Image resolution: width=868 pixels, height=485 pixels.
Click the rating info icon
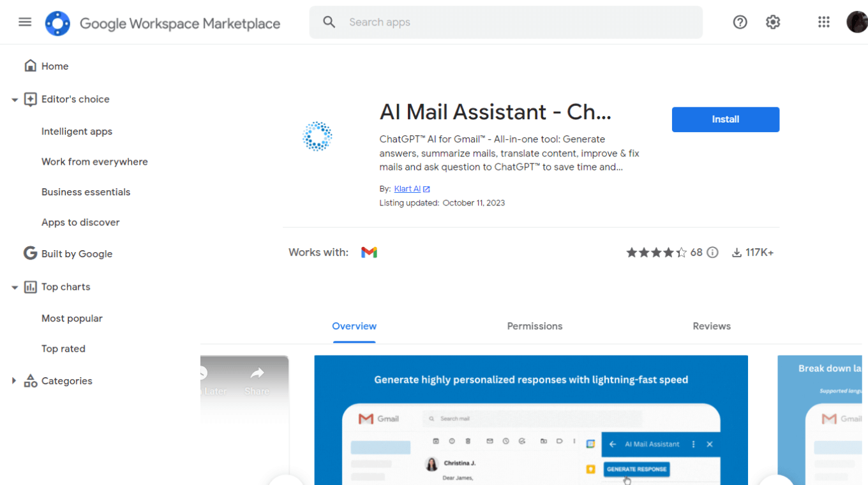pos(712,253)
